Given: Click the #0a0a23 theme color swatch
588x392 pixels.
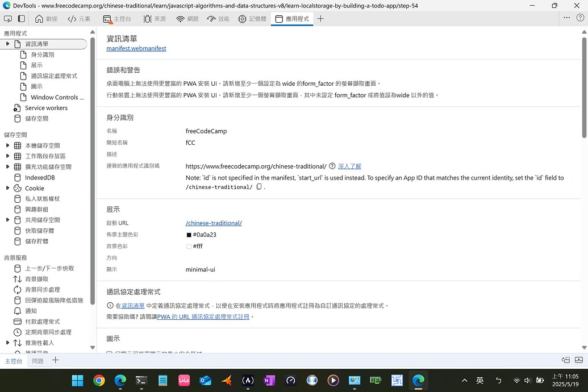Looking at the screenshot, I should click(189, 235).
